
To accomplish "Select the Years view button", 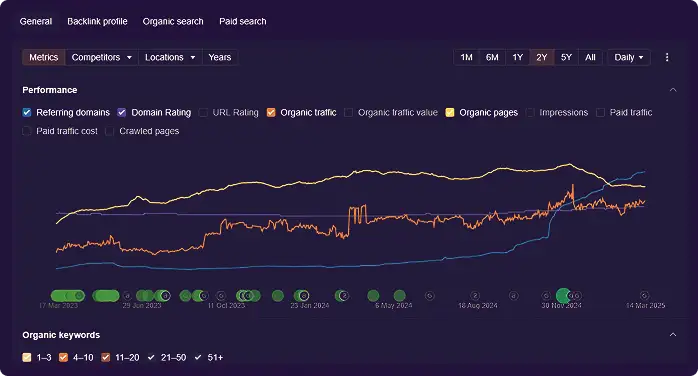I will 219,57.
